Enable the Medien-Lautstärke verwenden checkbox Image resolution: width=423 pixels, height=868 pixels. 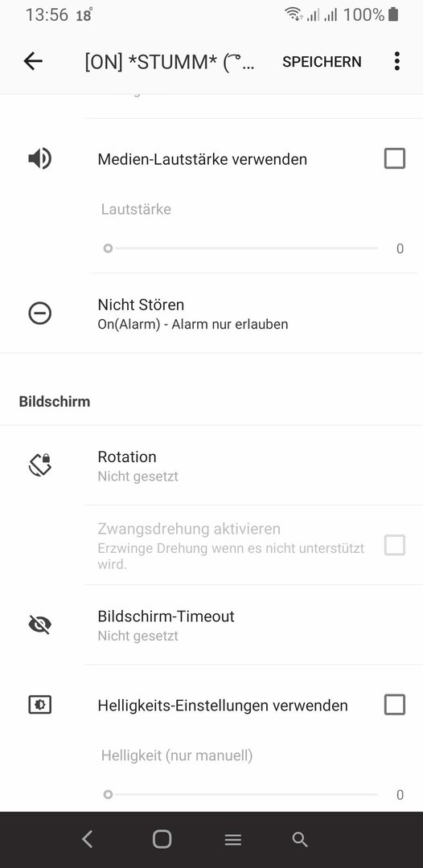[395, 158]
